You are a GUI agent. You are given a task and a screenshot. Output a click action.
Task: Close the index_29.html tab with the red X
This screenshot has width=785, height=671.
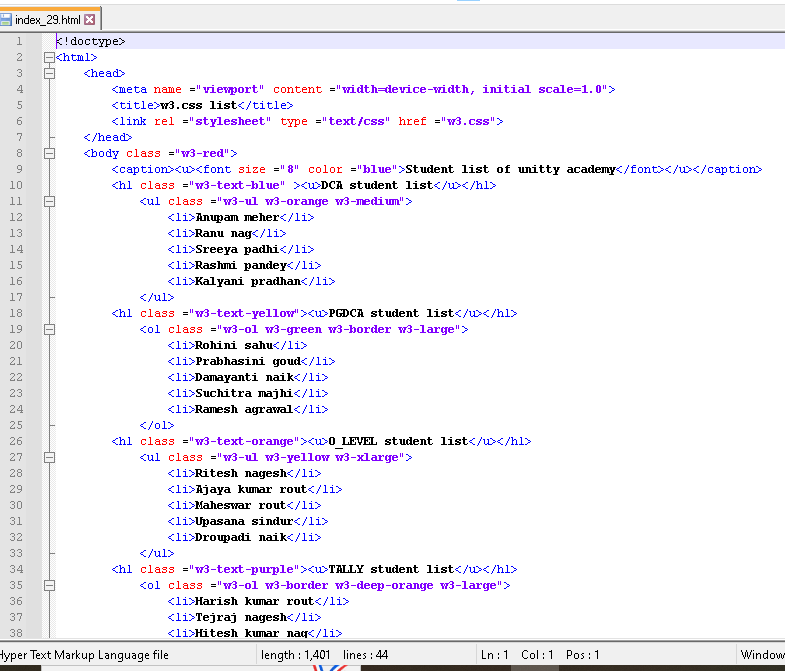point(90,20)
